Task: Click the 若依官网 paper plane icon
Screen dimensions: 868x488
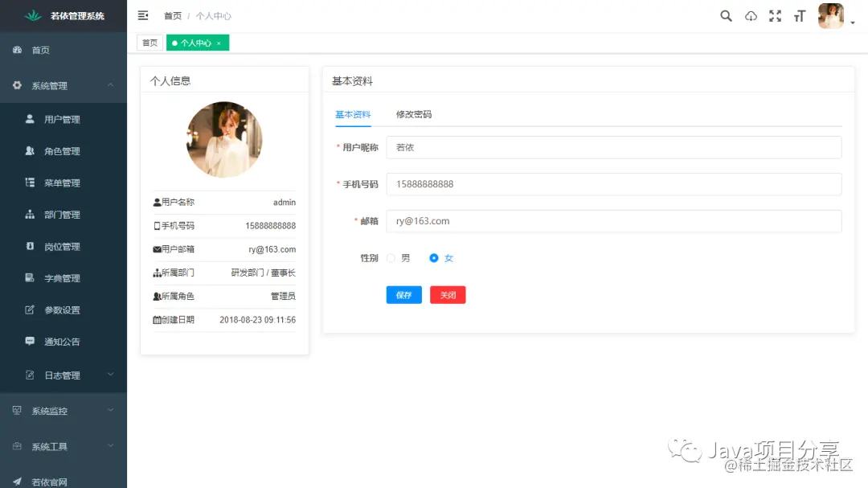Action: [17, 482]
